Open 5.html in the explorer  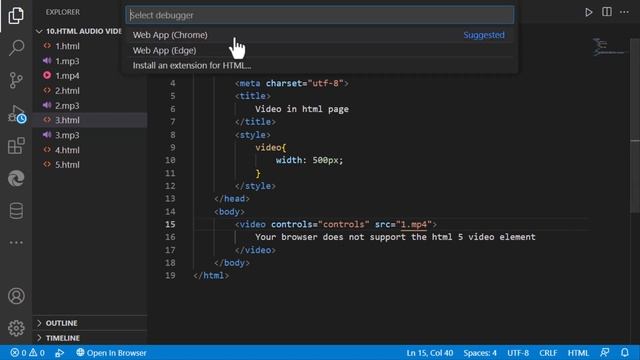[x=90, y=164]
